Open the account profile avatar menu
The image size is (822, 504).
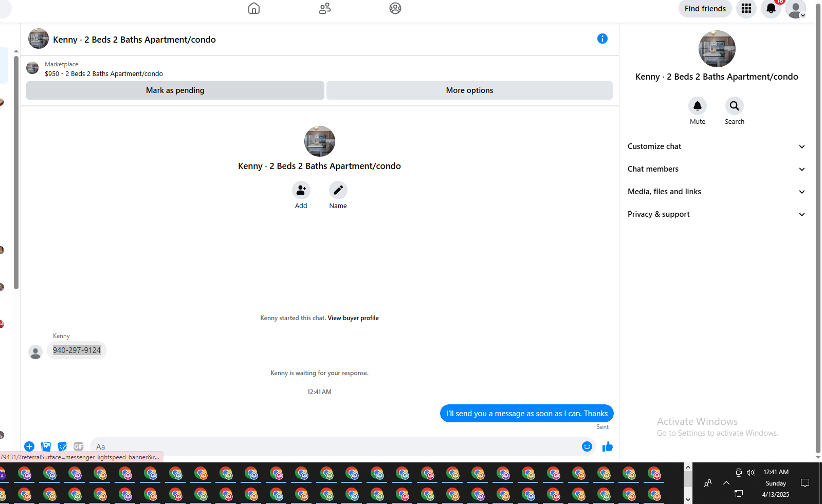click(x=796, y=8)
